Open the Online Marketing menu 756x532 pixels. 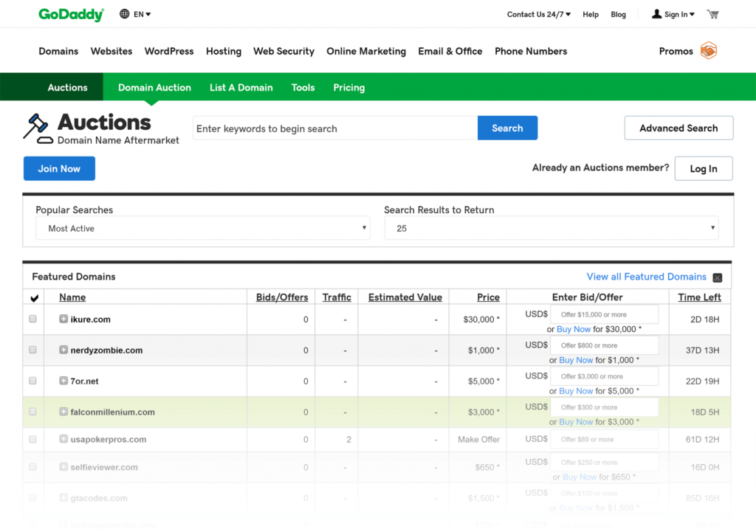pos(366,51)
